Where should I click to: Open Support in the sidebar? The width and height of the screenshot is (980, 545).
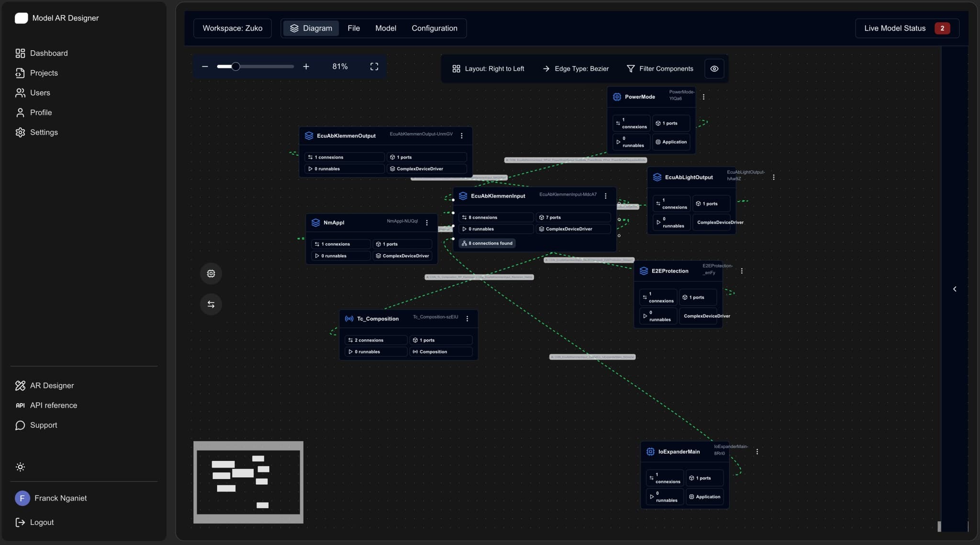tap(43, 425)
